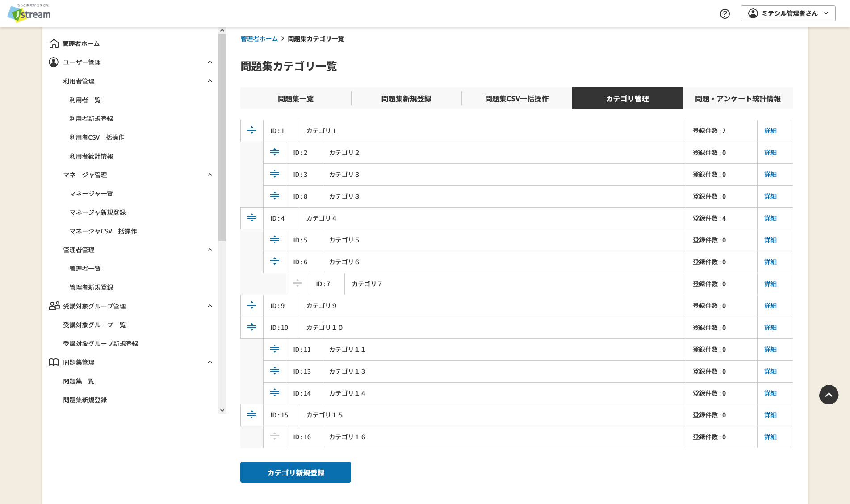
Task: Open the help question mark icon
Action: point(725,14)
